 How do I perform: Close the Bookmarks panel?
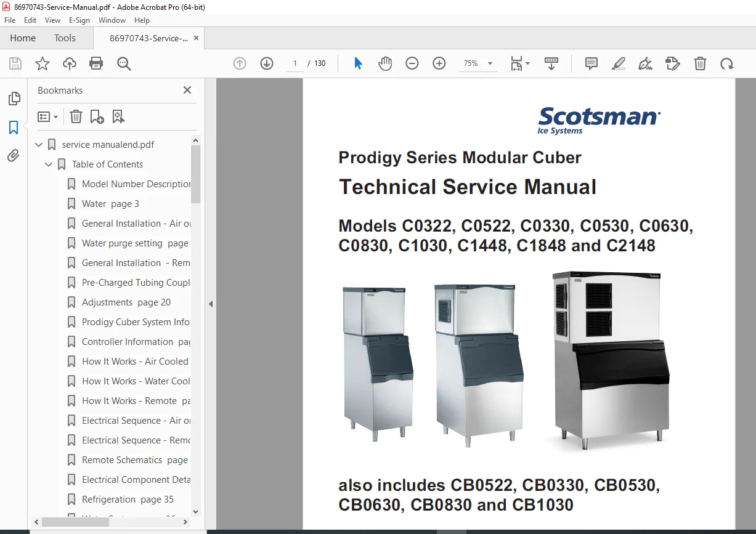point(187,90)
